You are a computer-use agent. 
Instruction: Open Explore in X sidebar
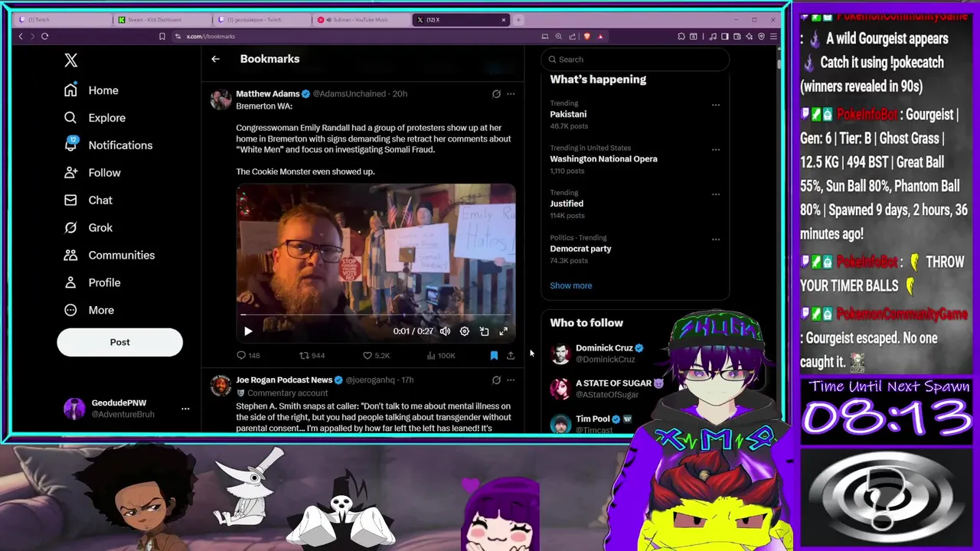click(94, 118)
